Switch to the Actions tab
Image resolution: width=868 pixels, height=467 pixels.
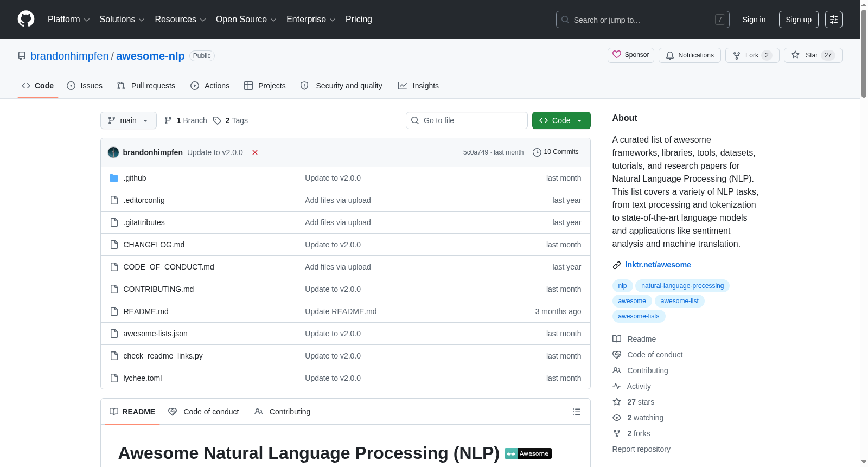tap(210, 86)
